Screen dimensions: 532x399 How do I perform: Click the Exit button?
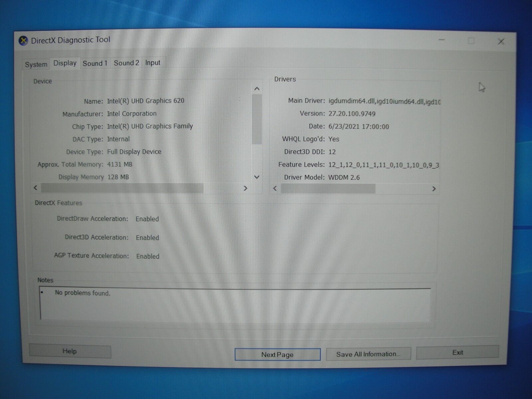coord(458,352)
